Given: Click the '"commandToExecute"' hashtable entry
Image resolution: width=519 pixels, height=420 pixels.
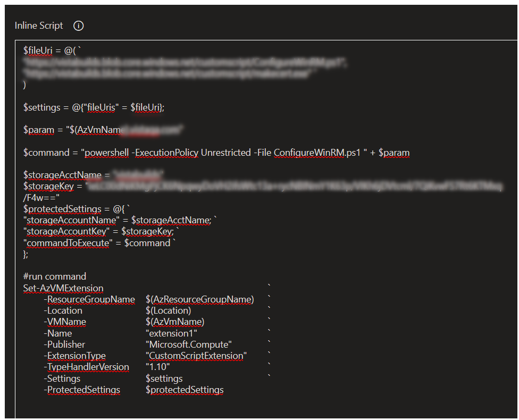Looking at the screenshot, I should 99,243.
